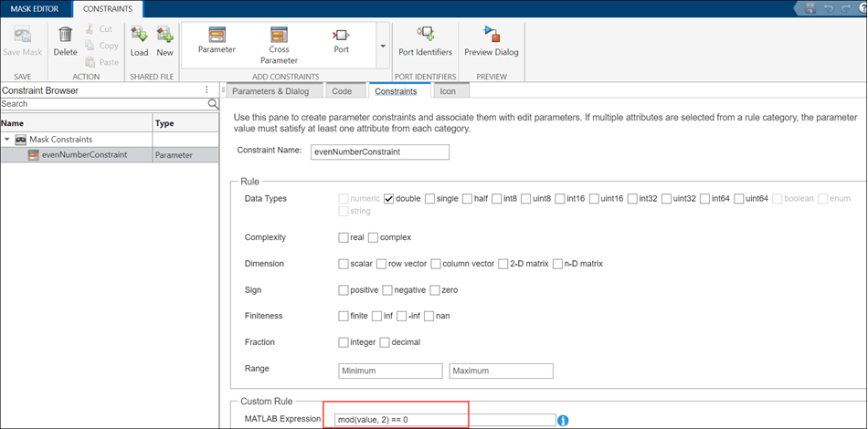Check the row vector dimension
868x429 pixels.
pyautogui.click(x=381, y=264)
